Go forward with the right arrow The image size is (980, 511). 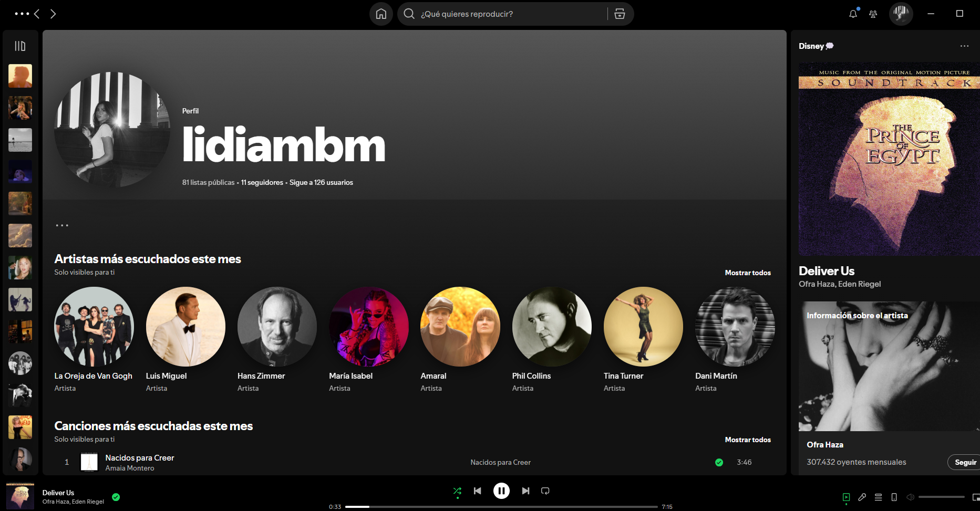click(53, 14)
